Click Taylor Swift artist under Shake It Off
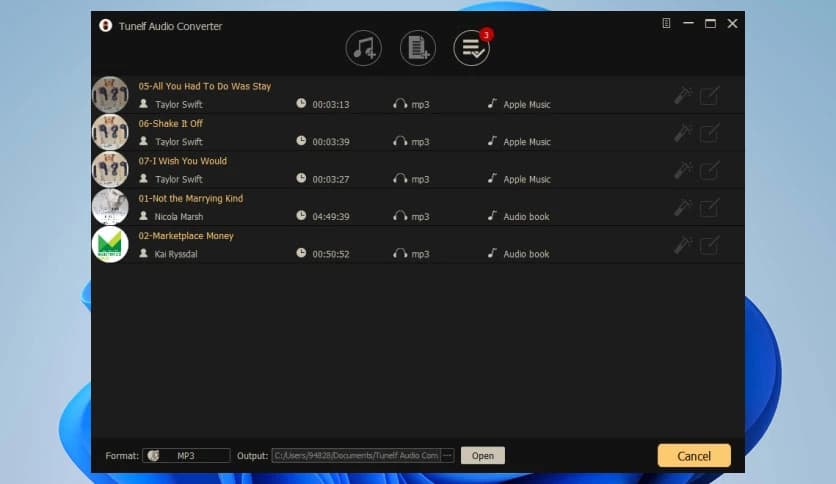The width and height of the screenshot is (836, 484). (179, 142)
